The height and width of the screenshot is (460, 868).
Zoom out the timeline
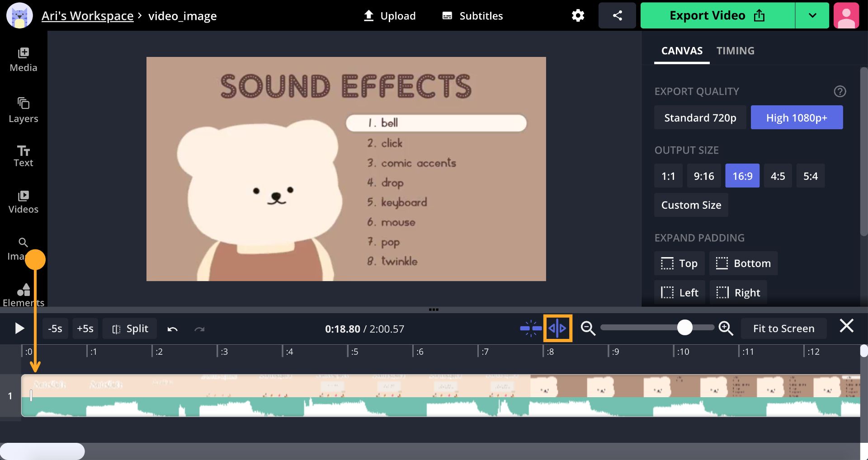pyautogui.click(x=588, y=329)
